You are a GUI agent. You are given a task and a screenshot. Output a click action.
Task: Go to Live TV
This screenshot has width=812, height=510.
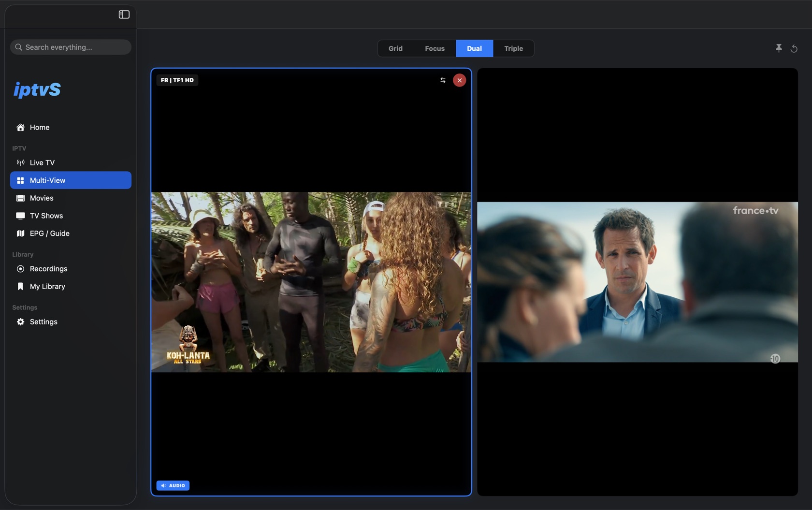point(71,163)
